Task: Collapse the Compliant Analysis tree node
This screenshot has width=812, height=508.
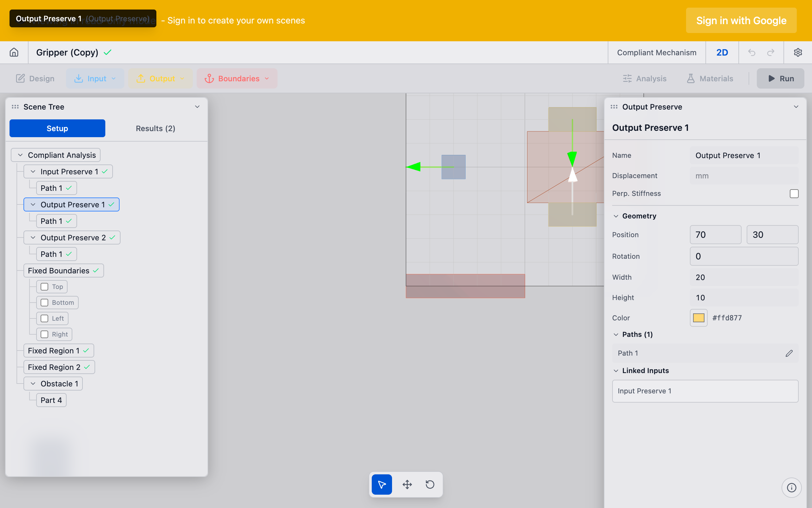Action: click(20, 155)
